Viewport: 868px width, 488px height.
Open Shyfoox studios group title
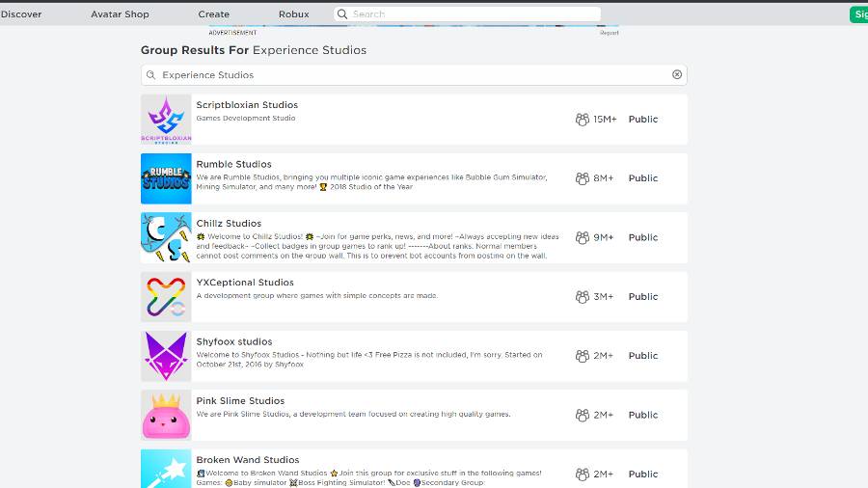234,341
